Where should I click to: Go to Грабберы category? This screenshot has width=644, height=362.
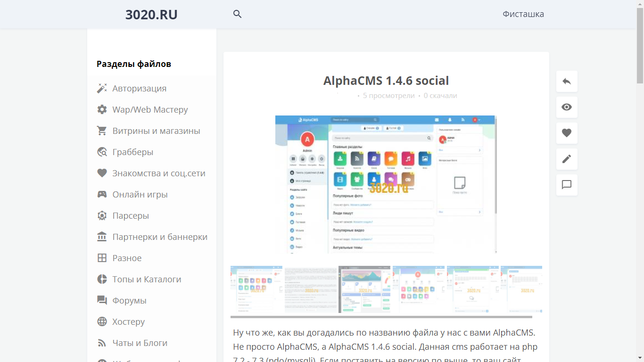click(x=132, y=152)
